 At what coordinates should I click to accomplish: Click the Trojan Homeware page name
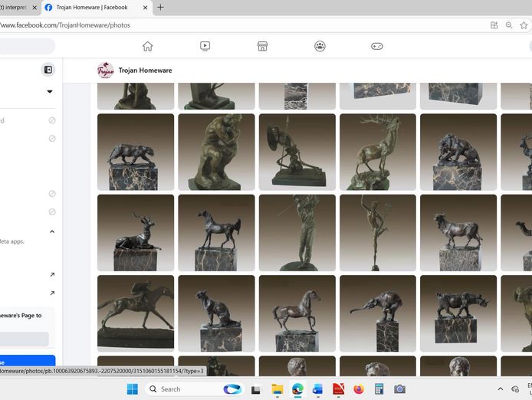[x=145, y=70]
